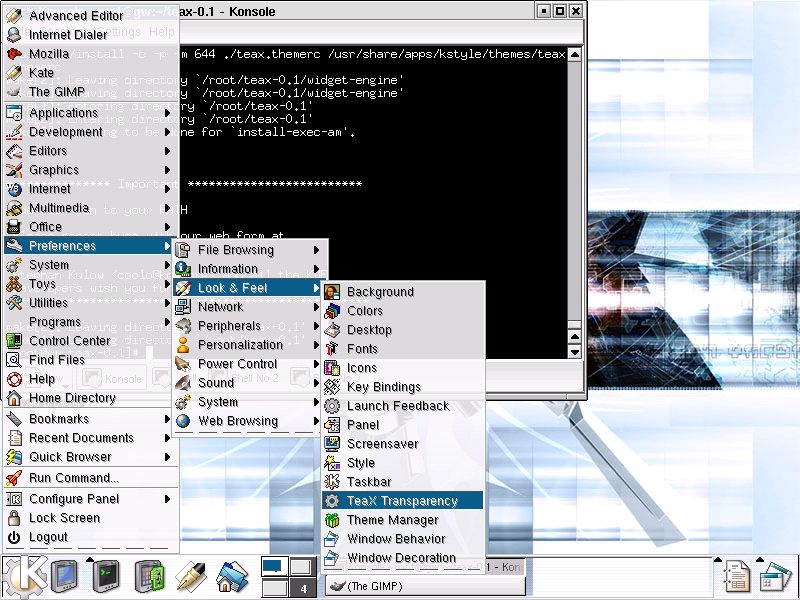Open the Peripherals preferences submenu
Screen dimensions: 800x600
pyautogui.click(x=248, y=326)
